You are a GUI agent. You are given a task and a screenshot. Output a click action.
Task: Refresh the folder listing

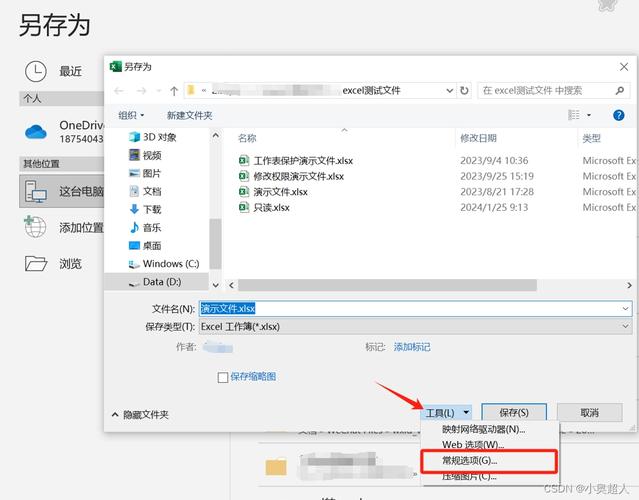point(464,90)
